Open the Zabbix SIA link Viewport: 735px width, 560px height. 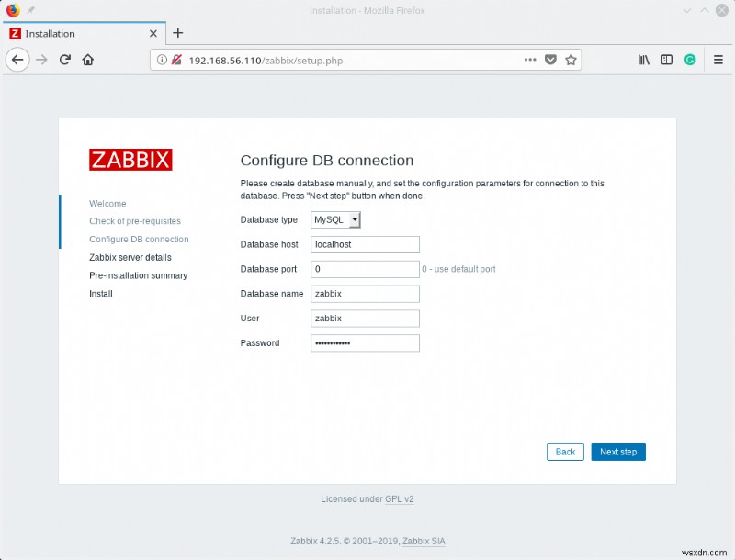tap(424, 541)
